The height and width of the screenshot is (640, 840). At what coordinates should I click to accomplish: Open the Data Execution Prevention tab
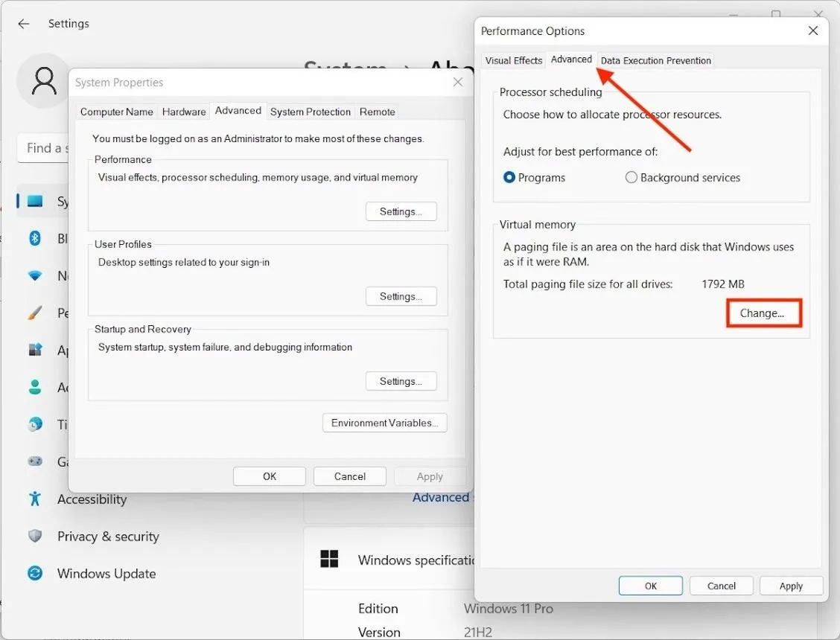[x=656, y=60]
